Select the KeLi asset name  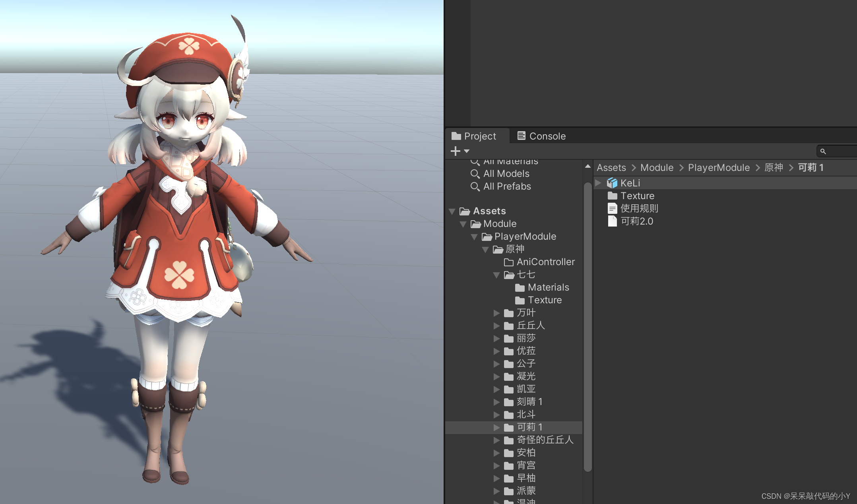coord(630,183)
